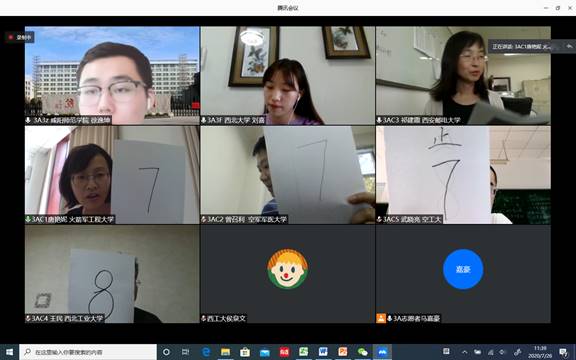Open the Windows Start menu

click(x=10, y=352)
